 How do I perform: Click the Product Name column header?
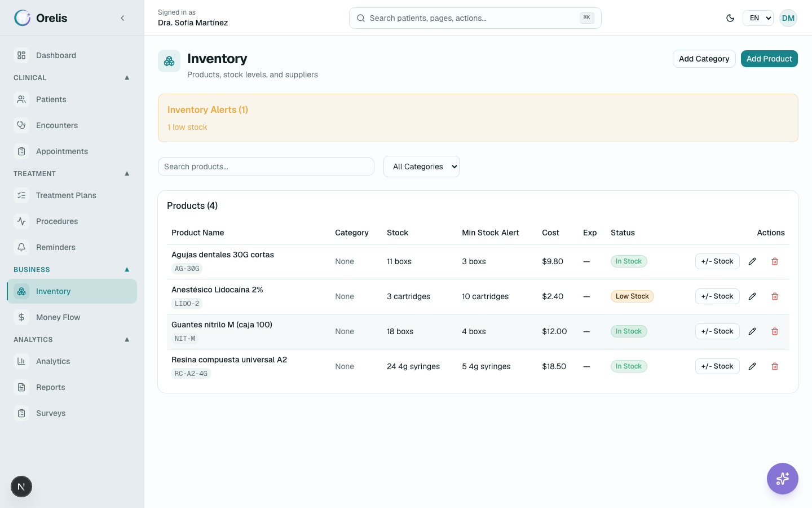[x=198, y=233]
